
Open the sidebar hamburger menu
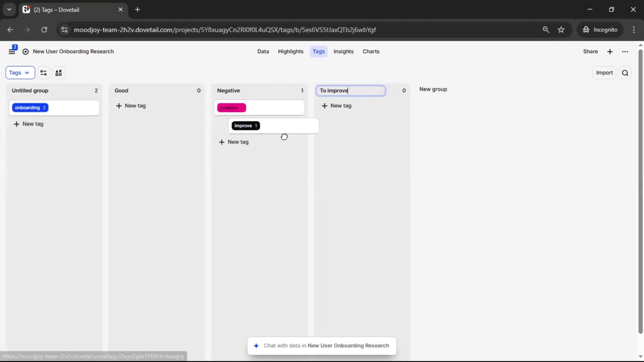(12, 52)
